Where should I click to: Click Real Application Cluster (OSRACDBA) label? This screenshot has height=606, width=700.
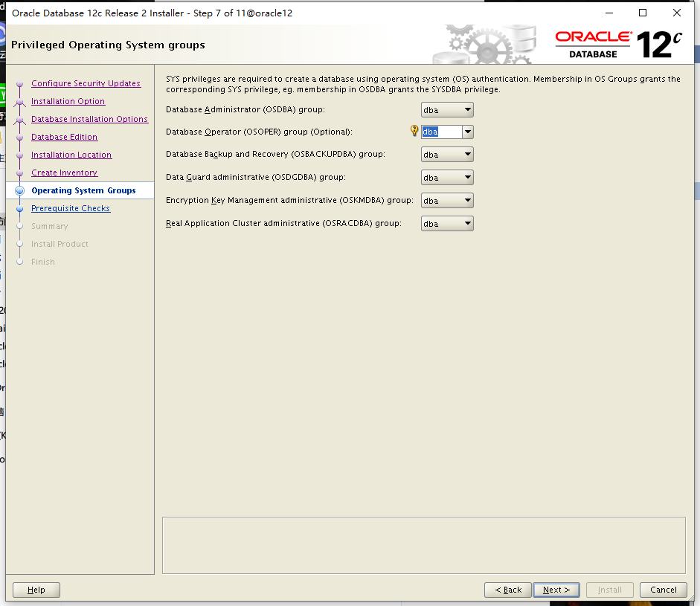tap(283, 223)
